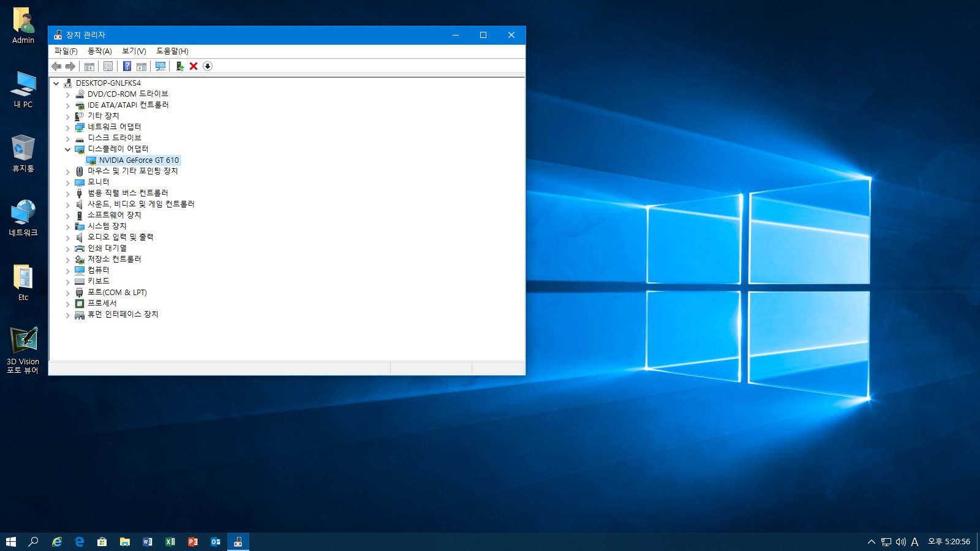Select 포트(COM & LPT) category
The height and width of the screenshot is (551, 980).
(117, 293)
